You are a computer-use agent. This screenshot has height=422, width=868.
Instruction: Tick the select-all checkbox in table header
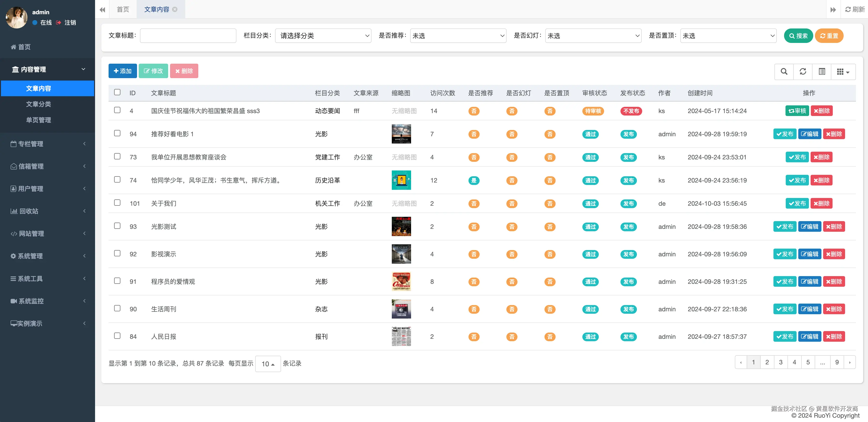tap(117, 92)
